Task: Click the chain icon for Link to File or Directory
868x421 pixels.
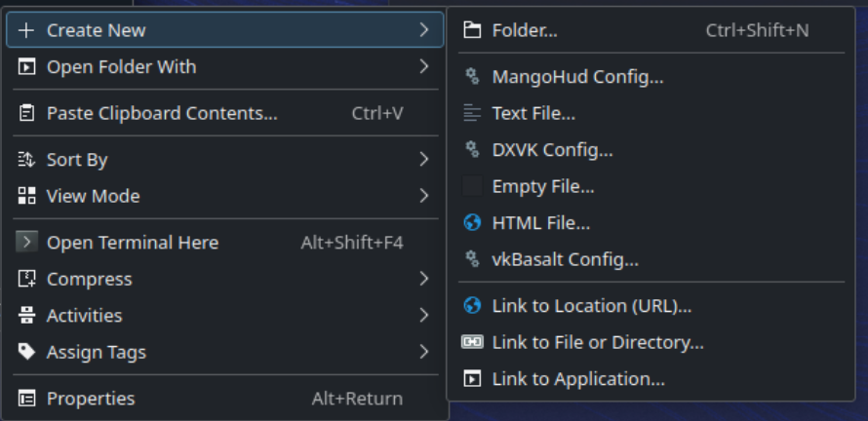Action: tap(472, 342)
